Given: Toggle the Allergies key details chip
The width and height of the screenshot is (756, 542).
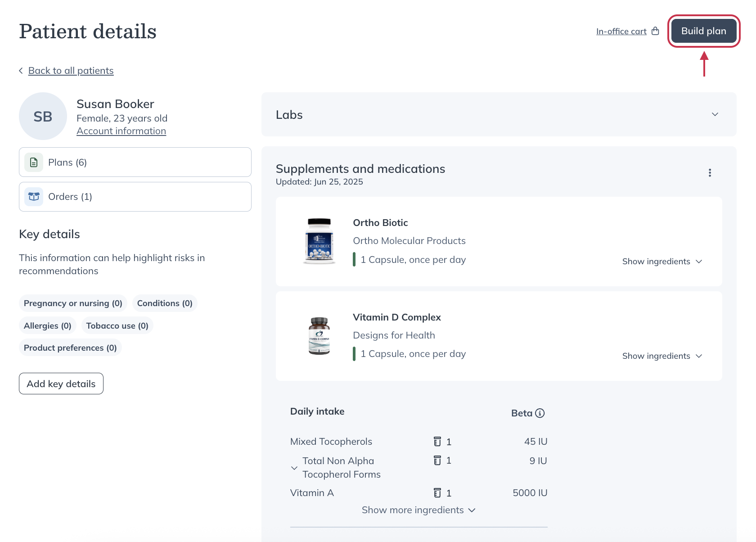Looking at the screenshot, I should point(47,325).
